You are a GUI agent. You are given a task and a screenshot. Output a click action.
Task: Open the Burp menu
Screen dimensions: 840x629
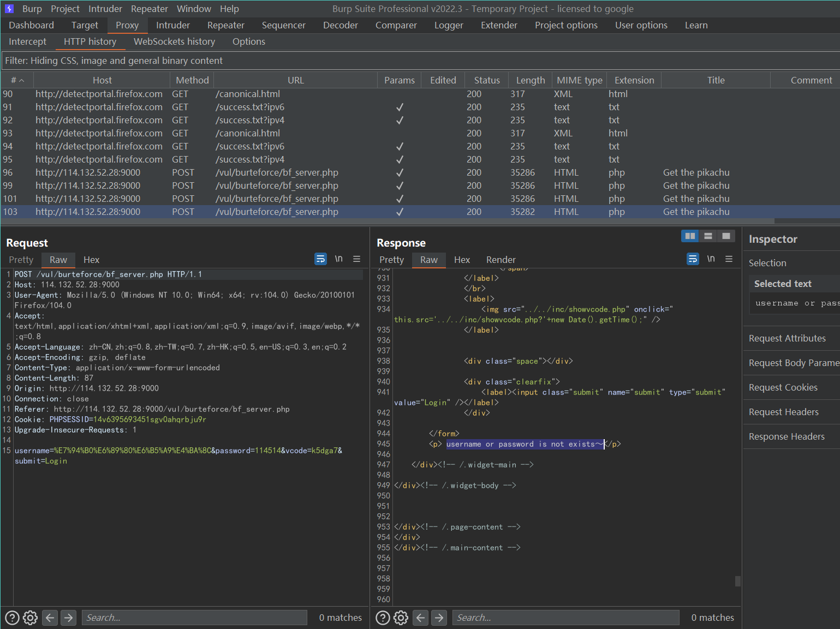(x=32, y=9)
